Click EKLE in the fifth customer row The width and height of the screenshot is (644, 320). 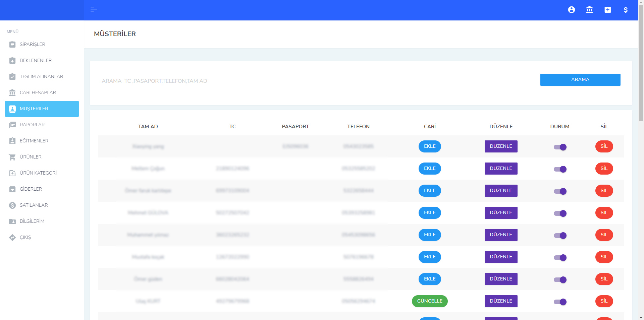pyautogui.click(x=430, y=235)
